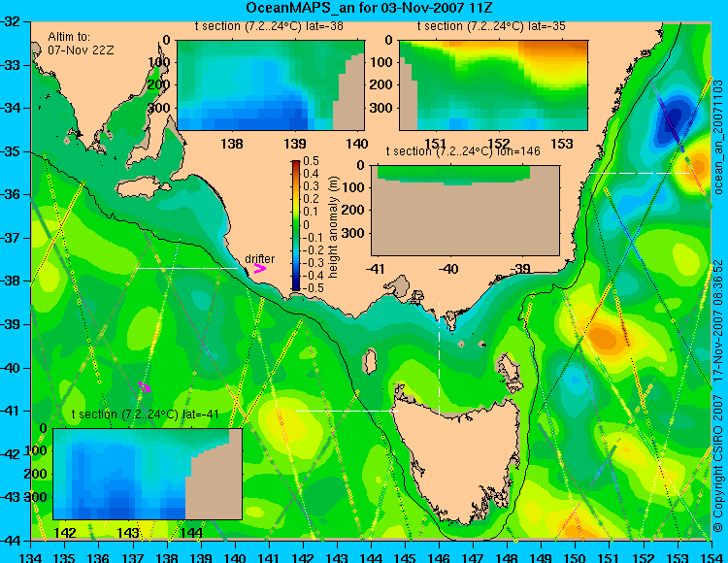Viewport: 728px width, 563px height.
Task: Click the 0 tick label on the color bar
Action: (x=306, y=224)
